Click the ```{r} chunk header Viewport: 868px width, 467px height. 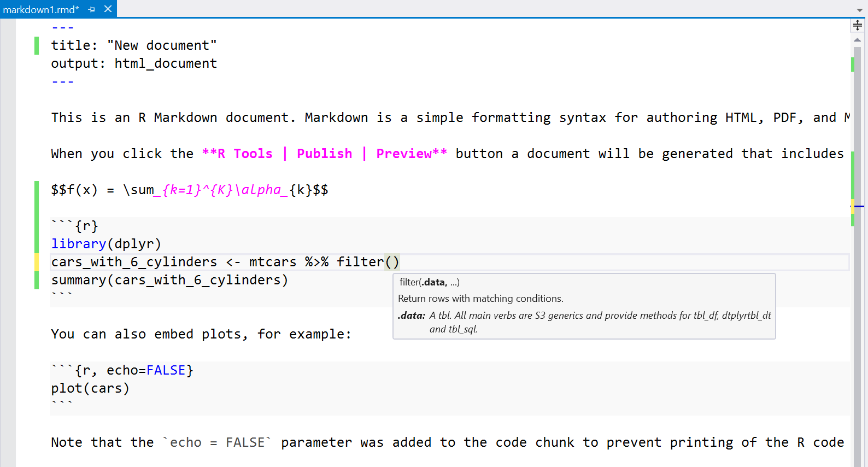click(75, 226)
